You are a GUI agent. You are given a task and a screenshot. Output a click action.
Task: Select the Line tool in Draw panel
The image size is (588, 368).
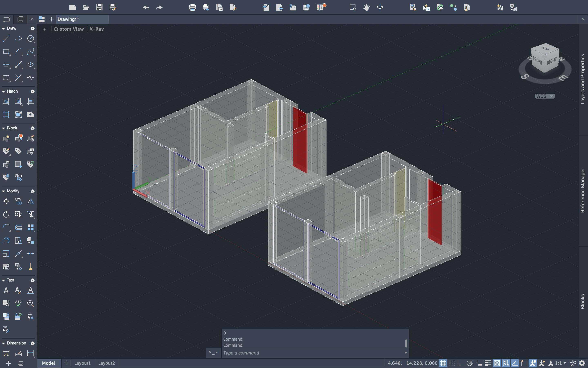click(x=6, y=38)
